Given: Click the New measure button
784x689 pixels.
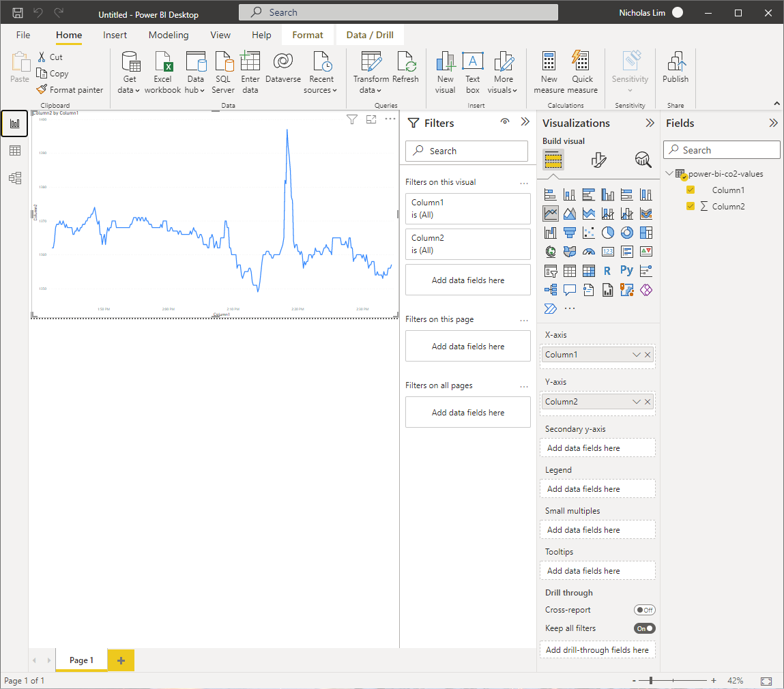Looking at the screenshot, I should click(549, 71).
